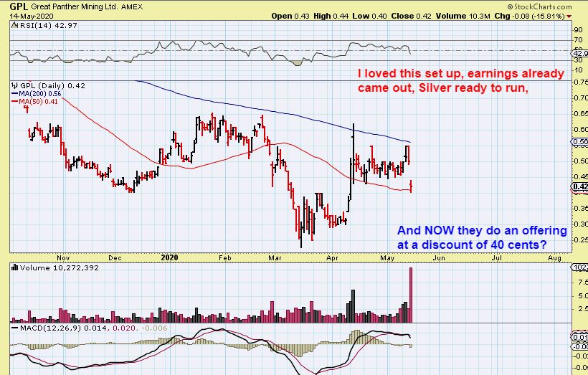Click the Jul month label on time axis
This screenshot has width=588, height=375.
coord(496,258)
